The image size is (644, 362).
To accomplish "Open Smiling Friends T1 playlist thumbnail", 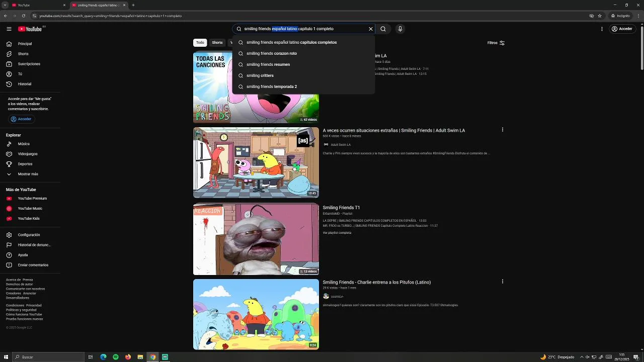I will (256, 239).
